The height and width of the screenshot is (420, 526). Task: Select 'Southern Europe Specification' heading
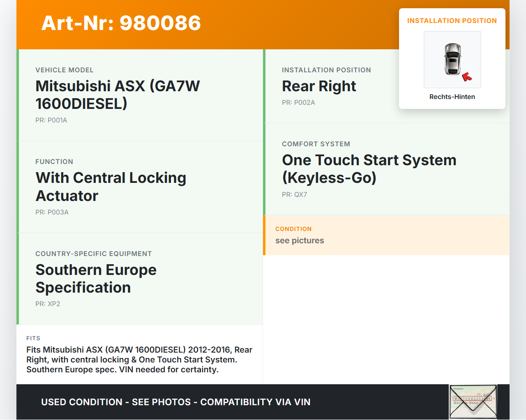pyautogui.click(x=96, y=279)
